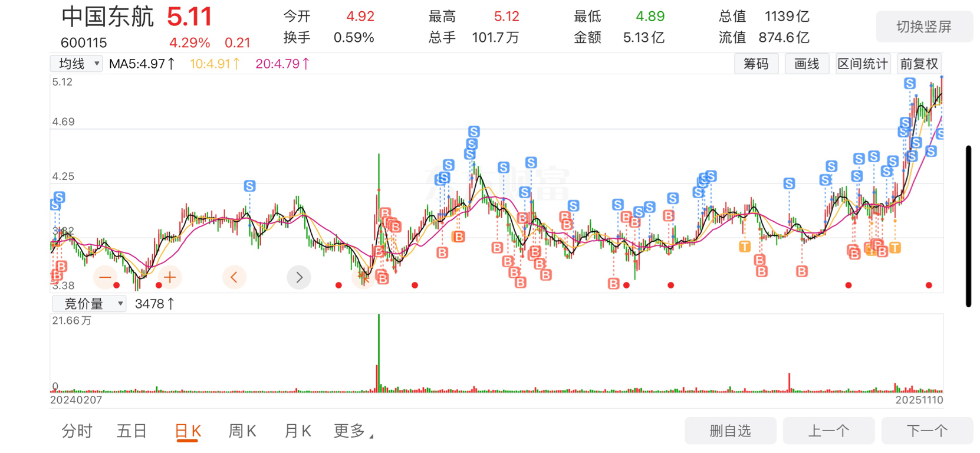Screen dimensions: 980x453
Task: Click end date 20251110
Action: coord(919,400)
